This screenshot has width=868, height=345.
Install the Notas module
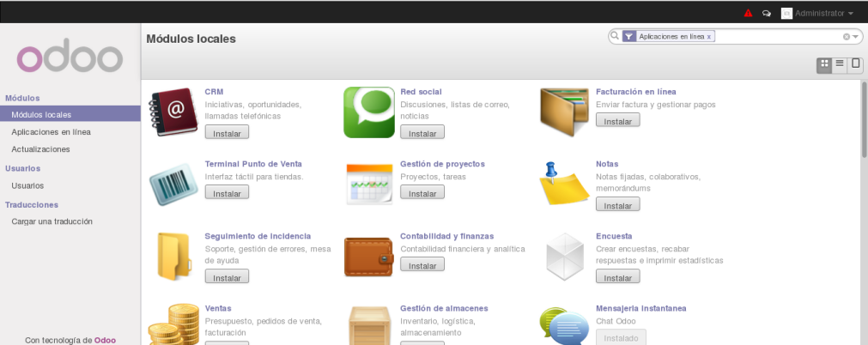click(x=618, y=204)
